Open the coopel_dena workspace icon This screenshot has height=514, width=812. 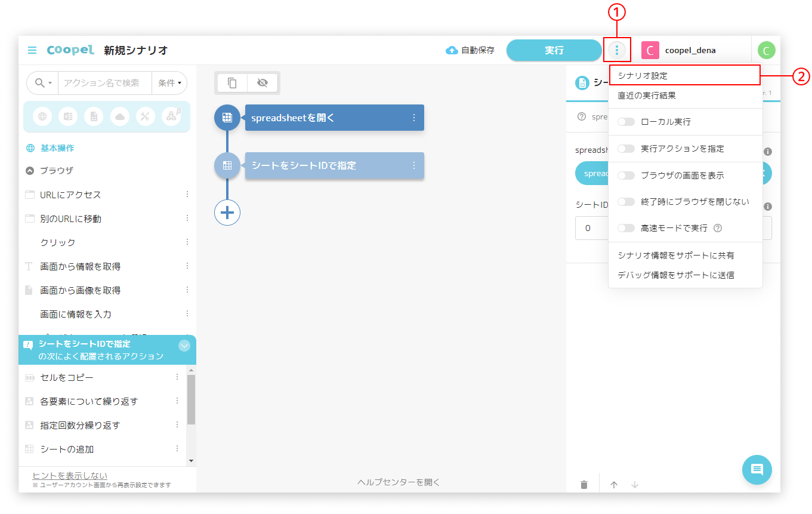[650, 50]
